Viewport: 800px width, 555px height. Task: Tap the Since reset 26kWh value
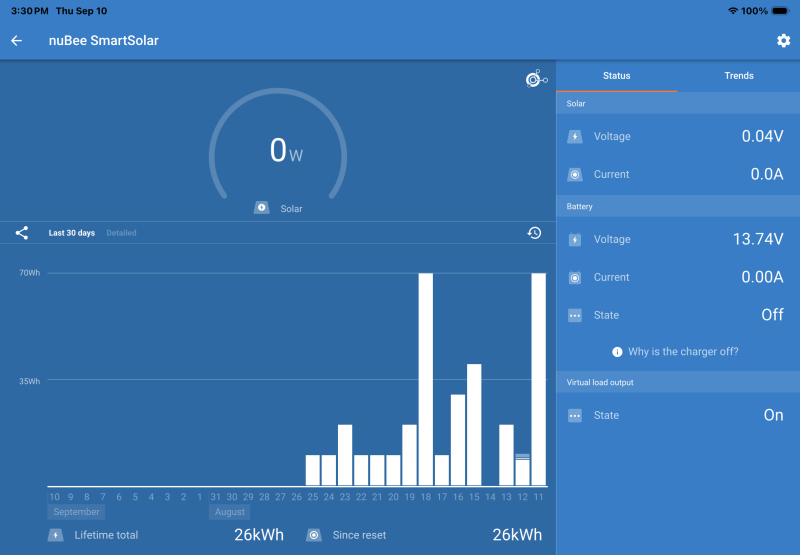(x=517, y=535)
